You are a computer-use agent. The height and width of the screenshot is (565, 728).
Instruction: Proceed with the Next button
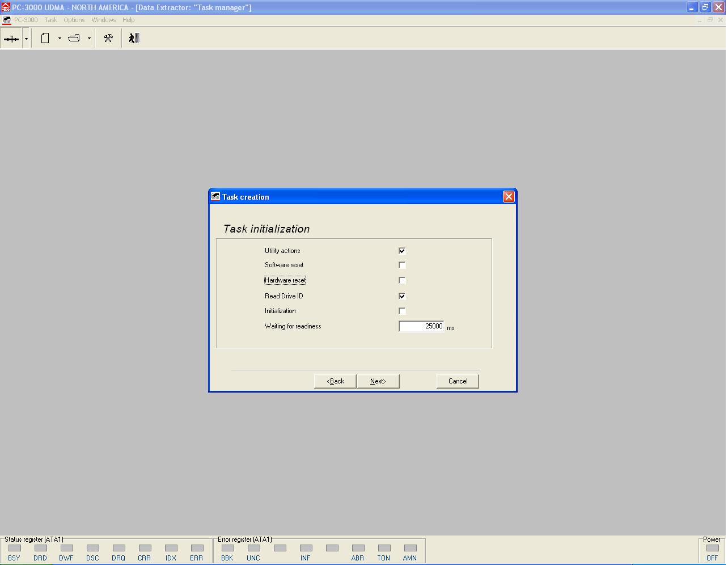click(x=378, y=381)
